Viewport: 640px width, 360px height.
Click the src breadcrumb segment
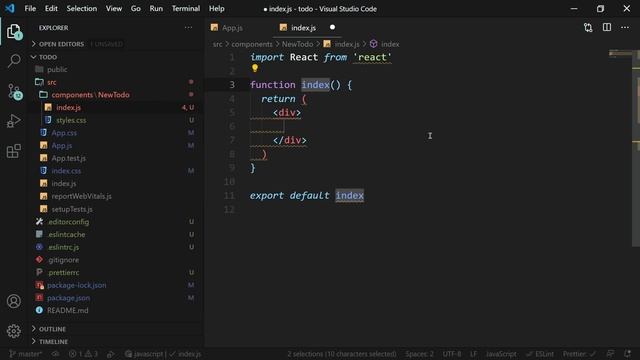tap(218, 44)
